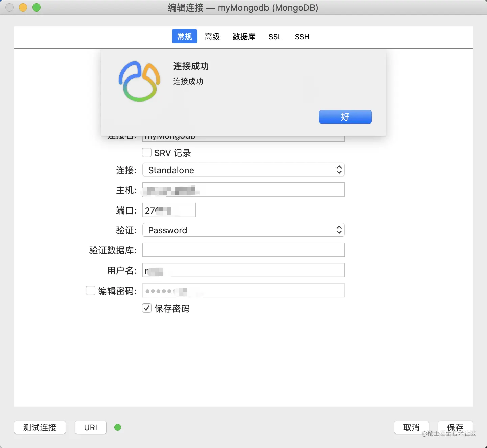The image size is (487, 448).
Task: Enable the SRV 记录 checkbox
Action: (147, 153)
